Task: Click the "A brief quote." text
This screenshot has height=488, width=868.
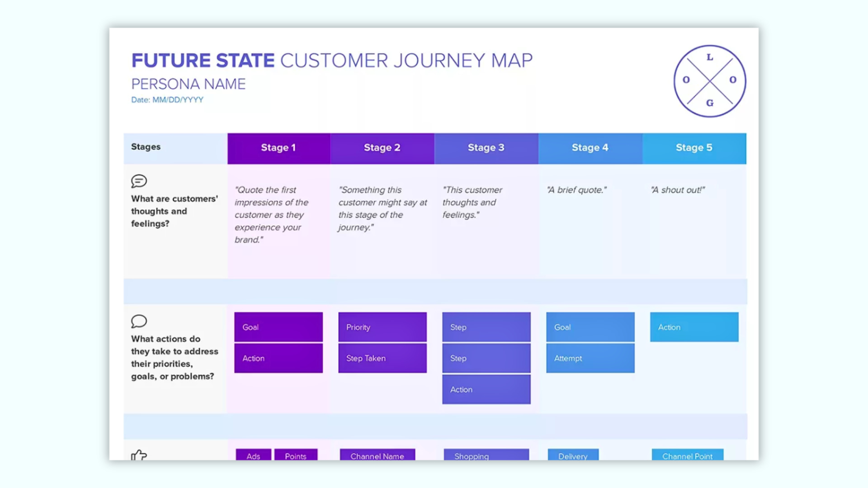Action: (x=577, y=190)
